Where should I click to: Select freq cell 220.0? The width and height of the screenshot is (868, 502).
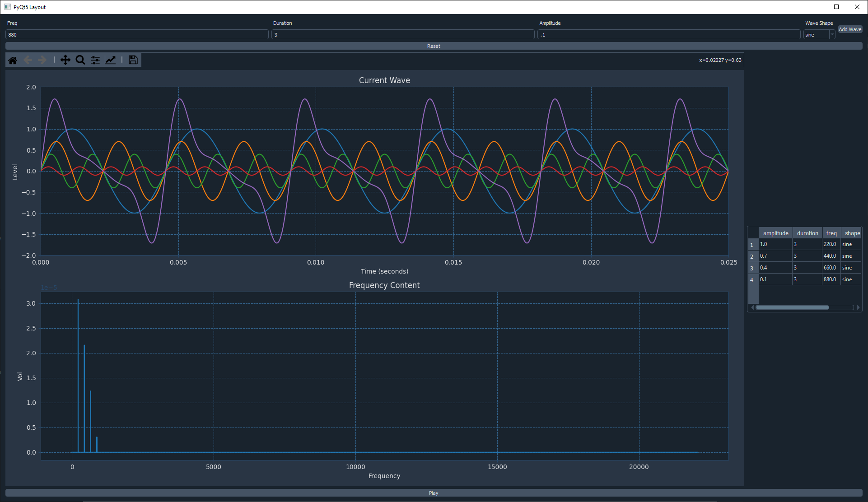pyautogui.click(x=831, y=244)
